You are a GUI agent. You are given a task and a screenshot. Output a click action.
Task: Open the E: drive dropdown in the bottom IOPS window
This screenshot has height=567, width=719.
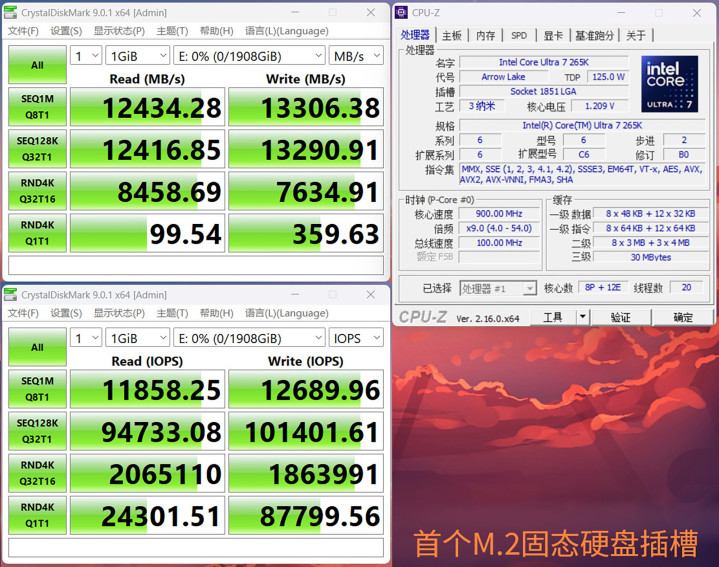(x=249, y=338)
